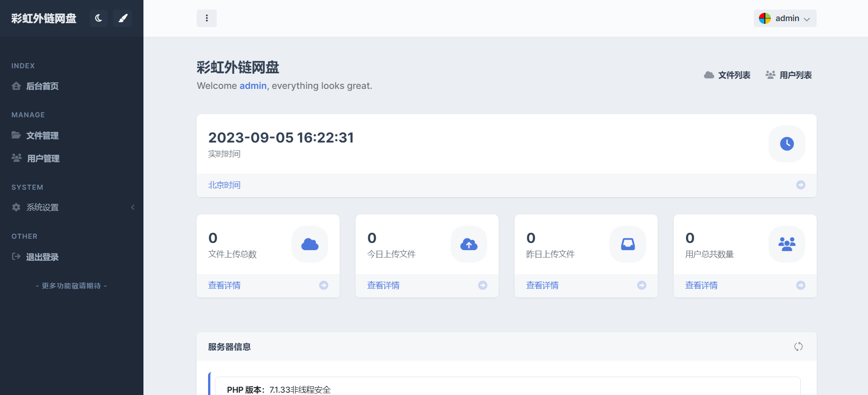Click the colorful admin avatar icon

[x=765, y=18]
